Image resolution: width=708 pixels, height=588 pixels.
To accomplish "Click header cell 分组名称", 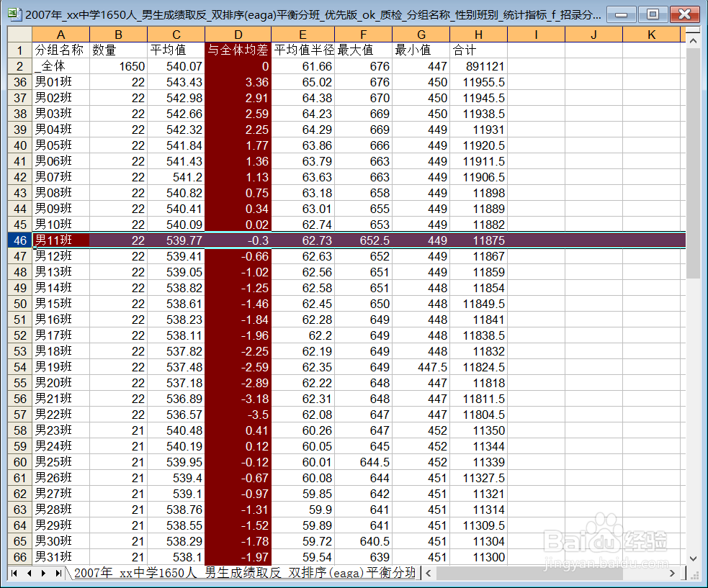I will (x=61, y=50).
